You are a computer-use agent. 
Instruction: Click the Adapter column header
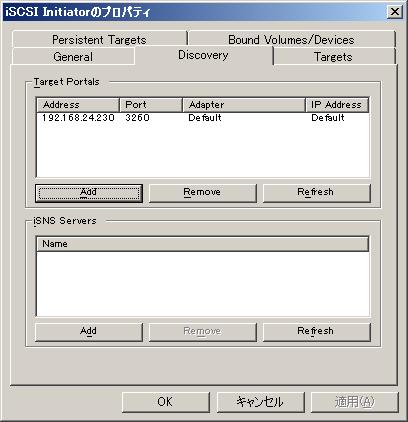(x=244, y=105)
